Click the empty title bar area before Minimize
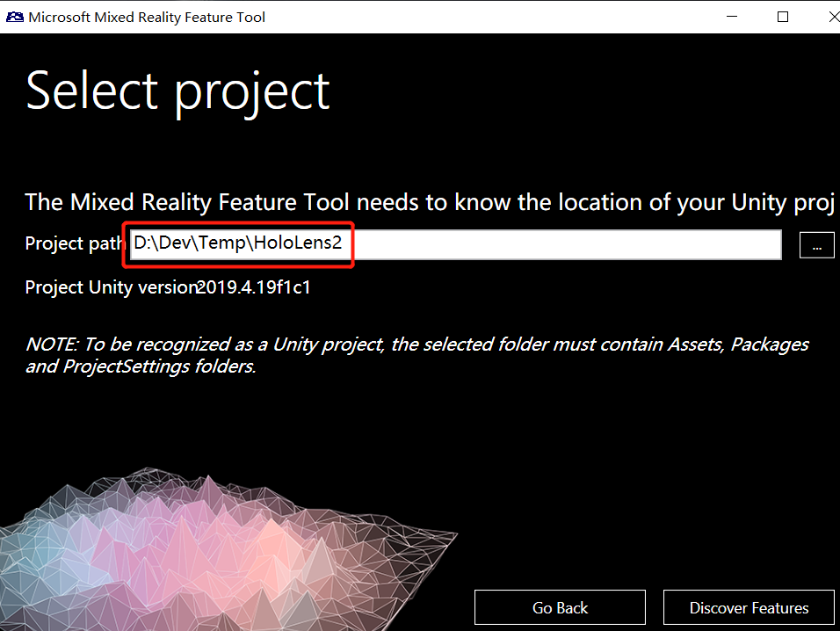This screenshot has width=840, height=631. [492, 17]
